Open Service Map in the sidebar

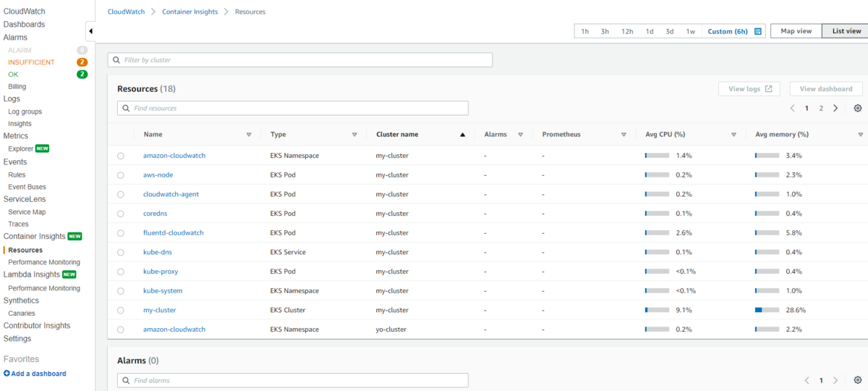[x=27, y=212]
